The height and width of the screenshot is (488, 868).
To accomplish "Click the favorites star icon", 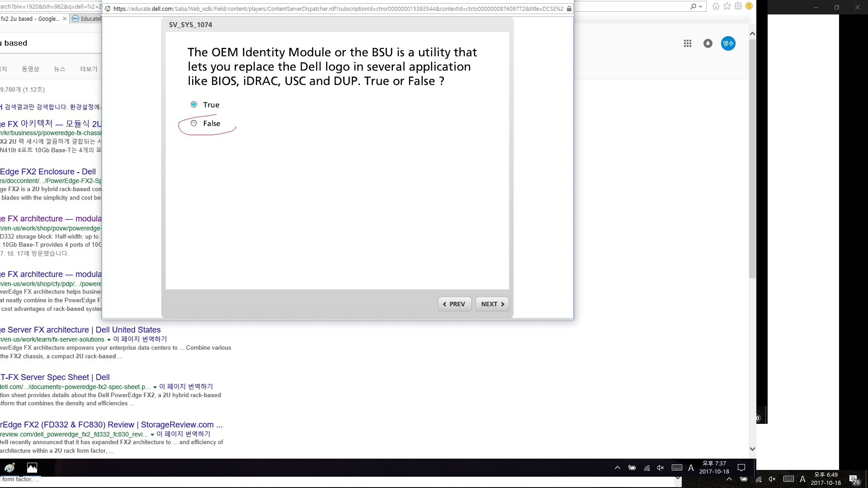I will coord(727,6).
